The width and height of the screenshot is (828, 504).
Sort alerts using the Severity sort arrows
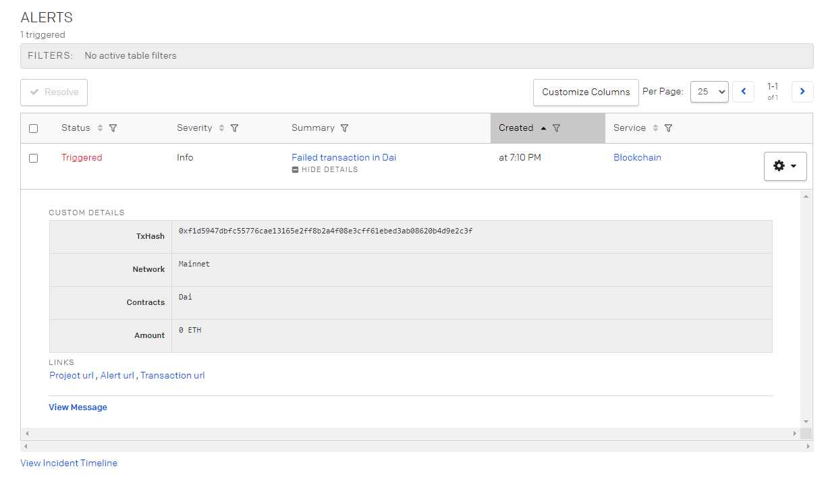pos(222,128)
